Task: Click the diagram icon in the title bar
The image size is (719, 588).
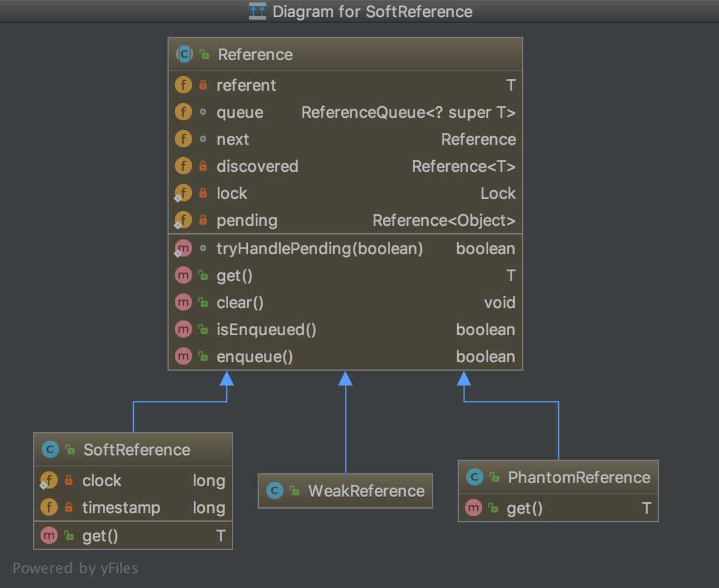Action: [x=257, y=11]
